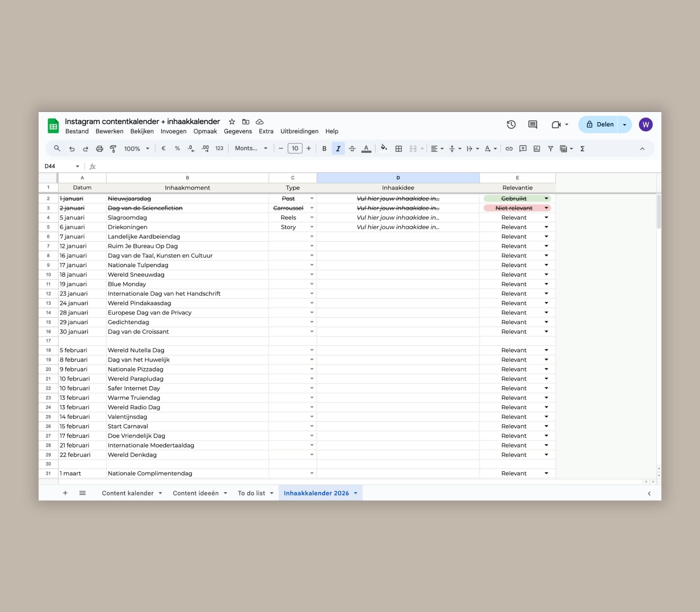Open the zoom 100% dropdown

[x=136, y=149]
